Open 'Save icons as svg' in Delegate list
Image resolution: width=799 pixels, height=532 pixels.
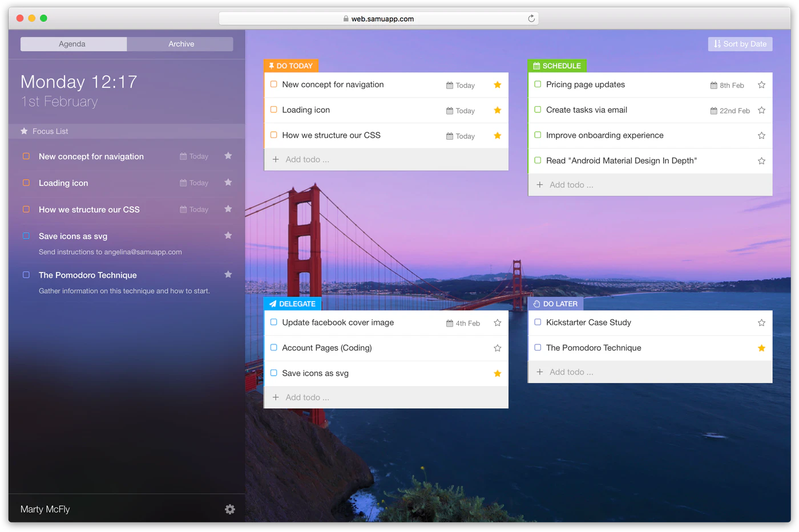(x=315, y=373)
